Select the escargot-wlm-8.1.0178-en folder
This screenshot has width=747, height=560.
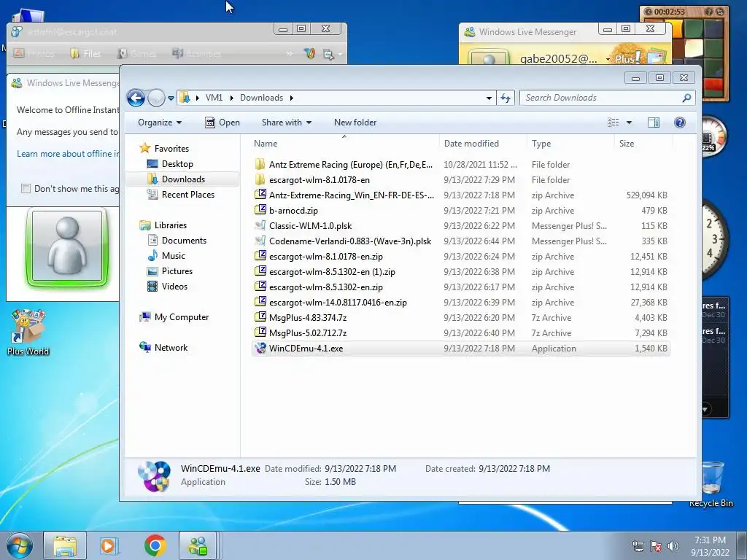click(461, 180)
